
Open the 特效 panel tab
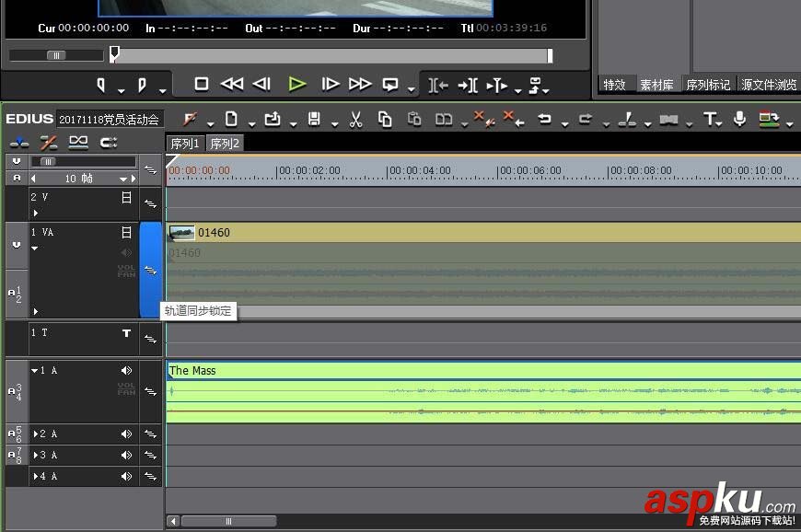tap(614, 85)
